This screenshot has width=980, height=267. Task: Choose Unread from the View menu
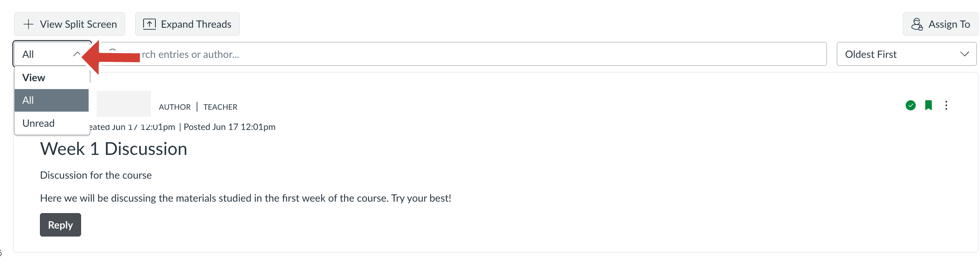[39, 123]
